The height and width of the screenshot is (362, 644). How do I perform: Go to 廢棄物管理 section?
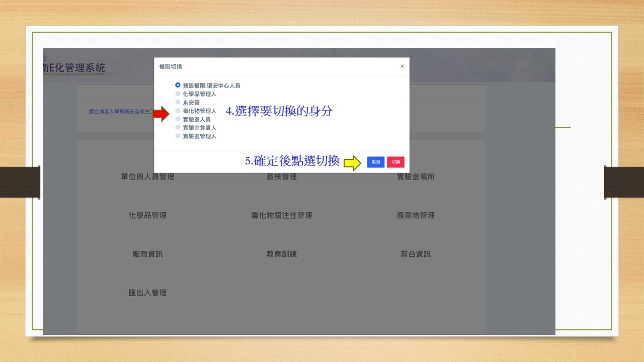click(416, 215)
